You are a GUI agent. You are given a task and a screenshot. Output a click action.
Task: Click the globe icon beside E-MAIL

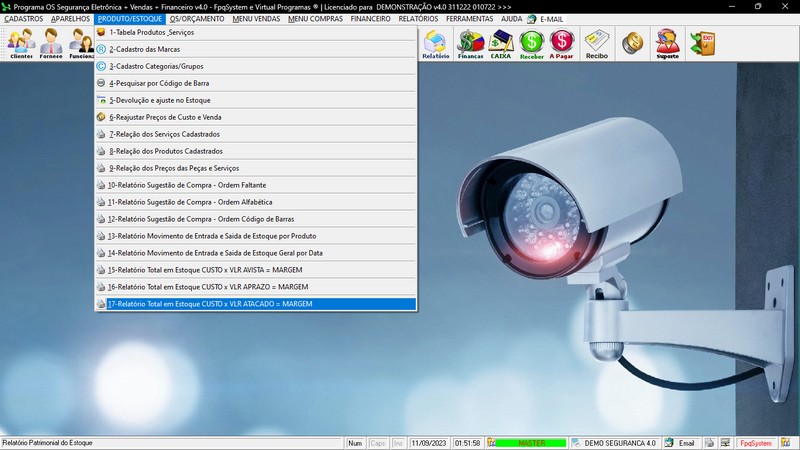tap(532, 19)
